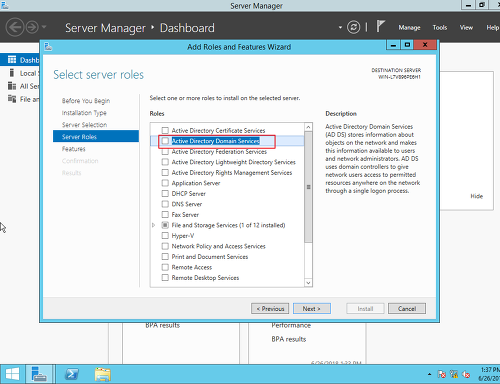The width and height of the screenshot is (500, 384).
Task: Check Active Directory Federation Services
Action: (x=165, y=152)
